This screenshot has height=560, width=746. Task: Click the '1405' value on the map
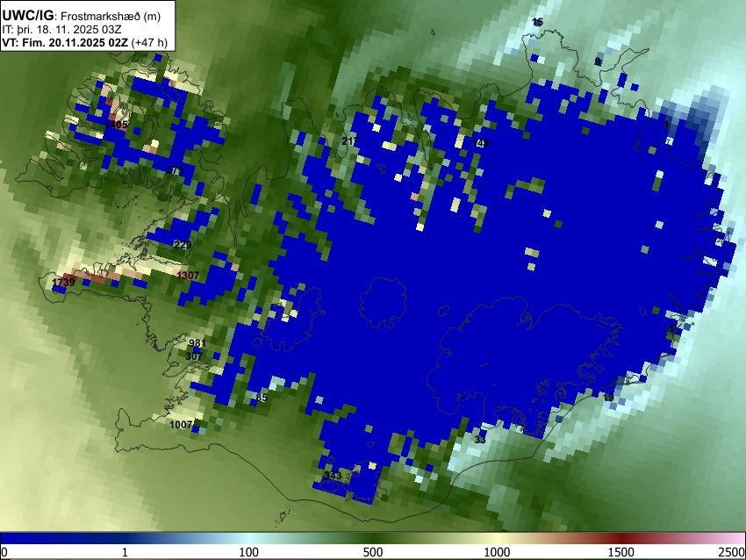(117, 125)
